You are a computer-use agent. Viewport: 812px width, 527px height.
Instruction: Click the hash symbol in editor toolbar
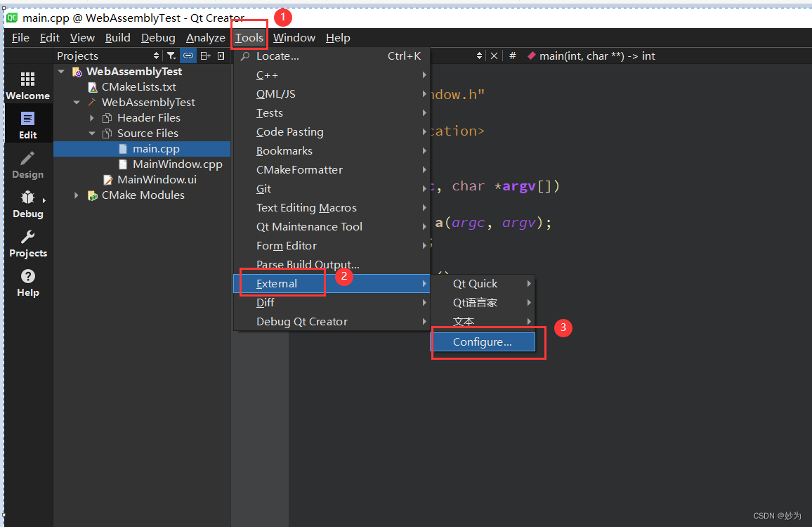[512, 56]
